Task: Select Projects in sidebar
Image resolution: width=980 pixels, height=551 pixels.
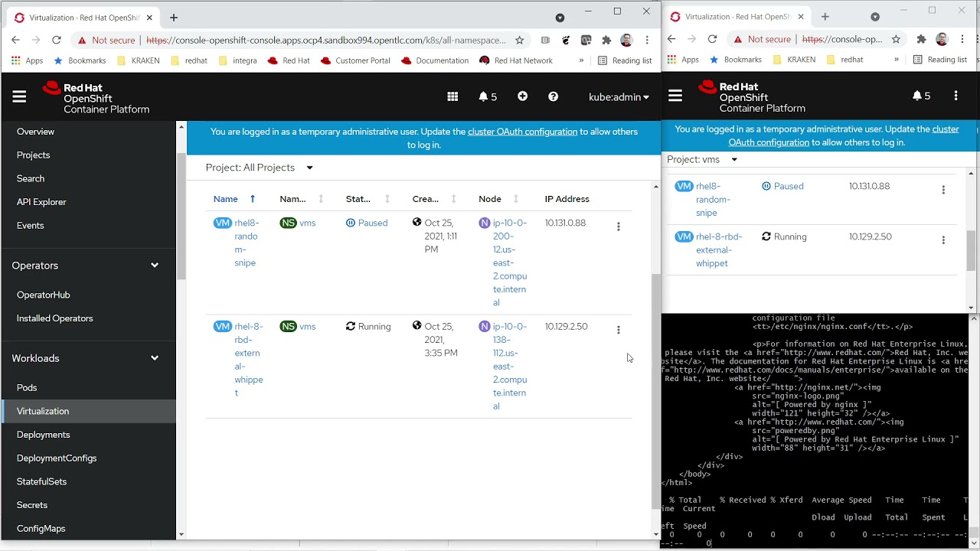Action: 33,155
